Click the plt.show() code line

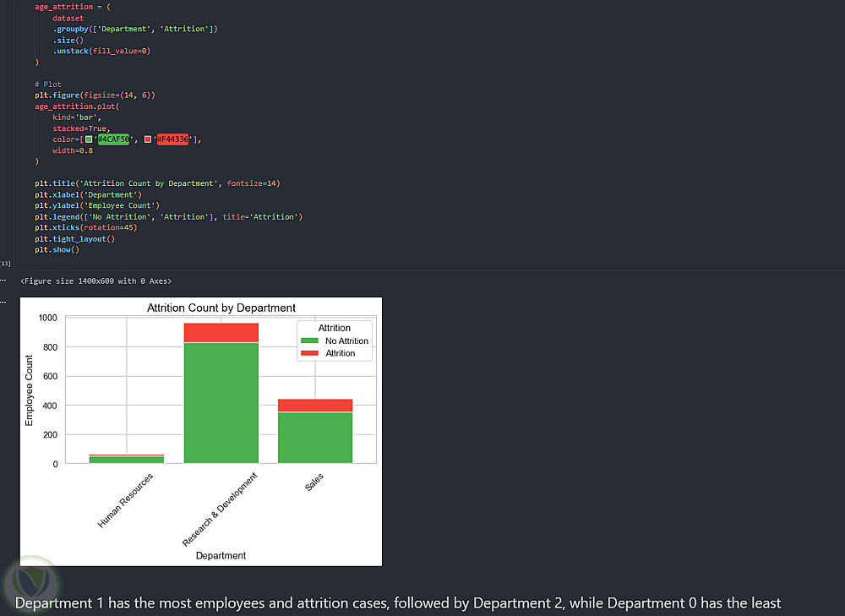coord(57,250)
